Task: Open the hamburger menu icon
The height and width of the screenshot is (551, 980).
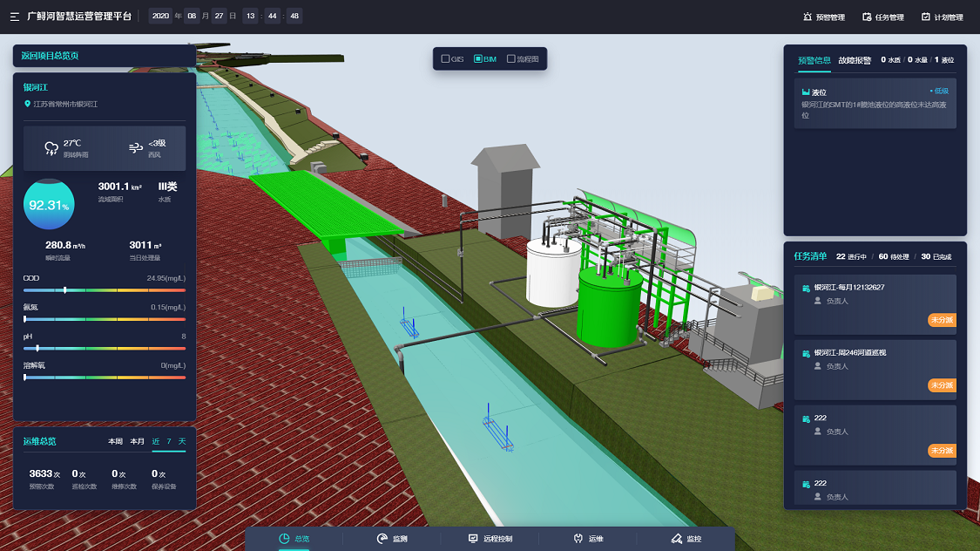Action: pyautogui.click(x=15, y=17)
